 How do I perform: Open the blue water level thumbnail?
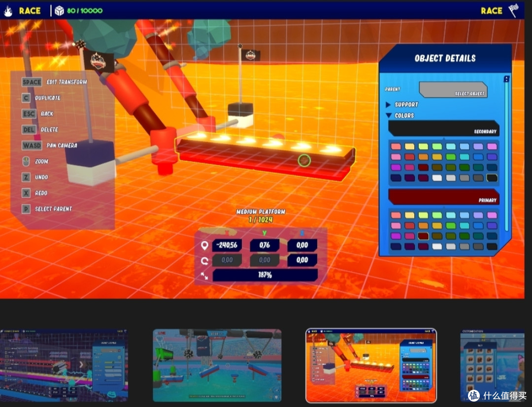[217, 365]
